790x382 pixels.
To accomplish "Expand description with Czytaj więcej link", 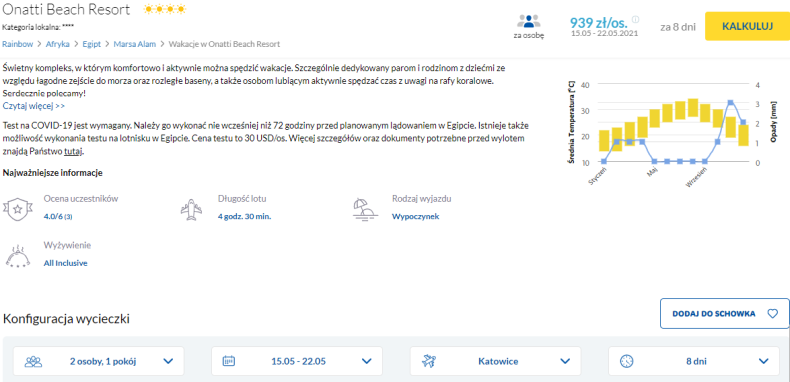I will point(34,106).
